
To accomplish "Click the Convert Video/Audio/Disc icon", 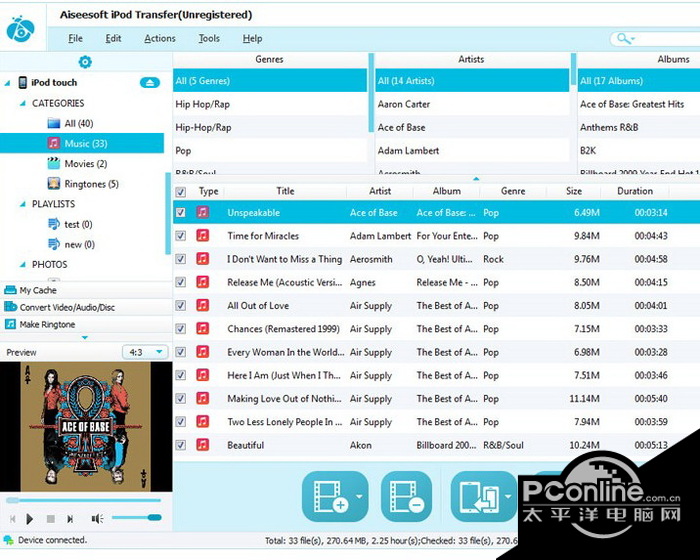I will point(10,307).
